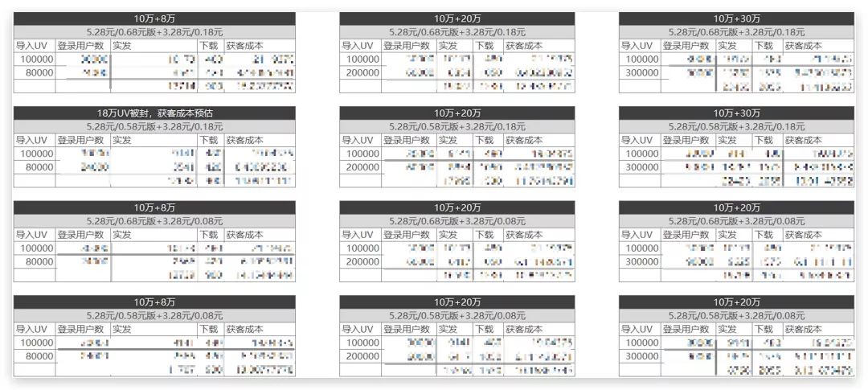Click the 0.68元版/0.08元 subtitle under the 10万+8万 title
The width and height of the screenshot is (868, 390).
(x=154, y=221)
